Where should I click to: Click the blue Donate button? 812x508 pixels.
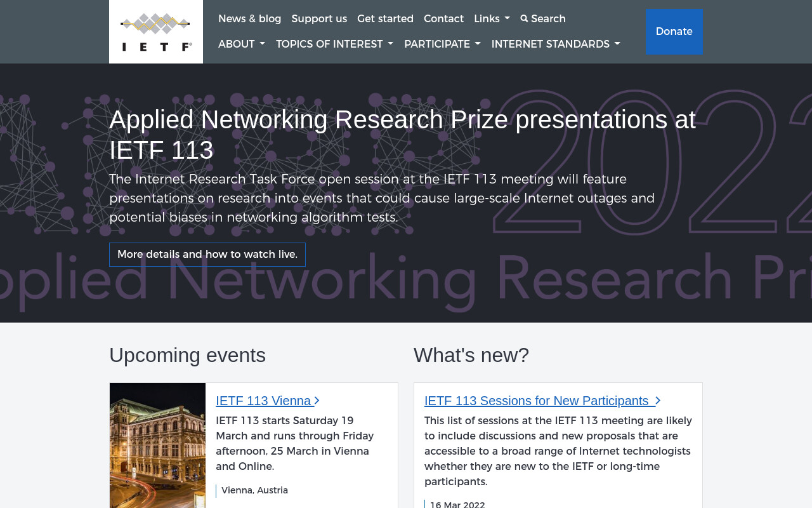pos(674,32)
